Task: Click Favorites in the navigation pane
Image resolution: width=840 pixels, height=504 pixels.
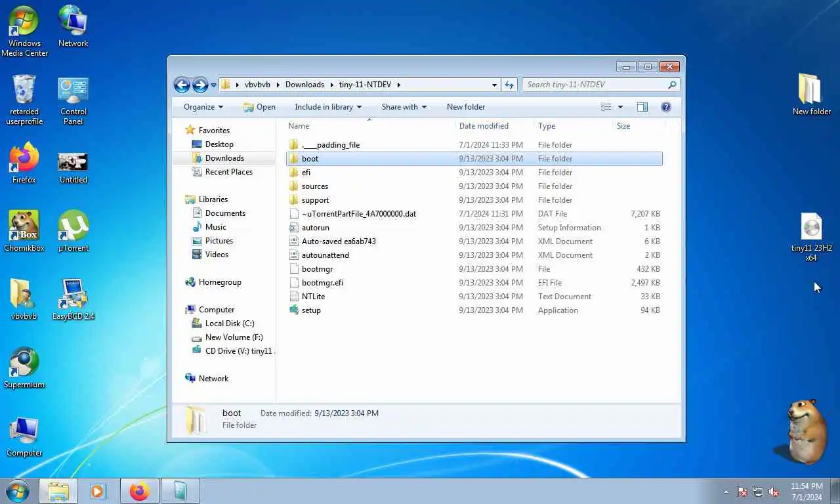Action: (214, 131)
